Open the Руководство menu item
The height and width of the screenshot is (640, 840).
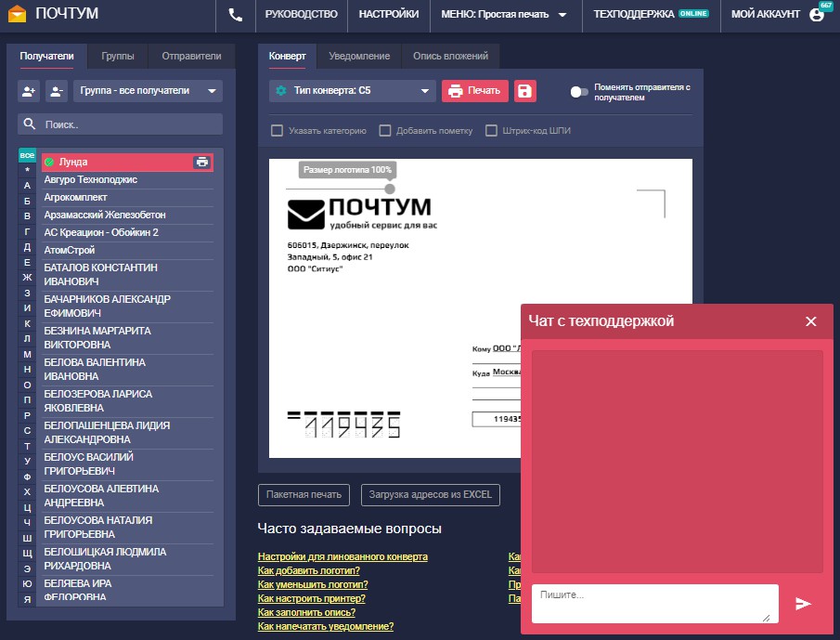(x=301, y=15)
